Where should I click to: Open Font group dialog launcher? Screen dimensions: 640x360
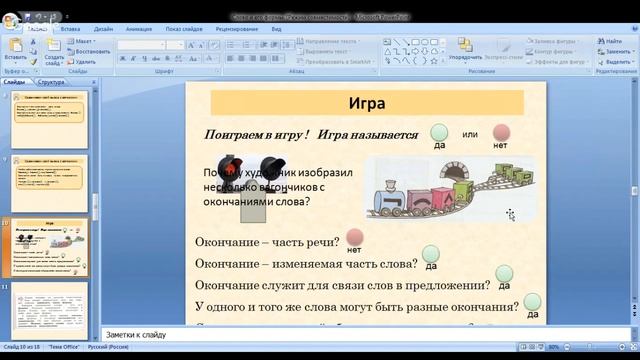(x=217, y=71)
